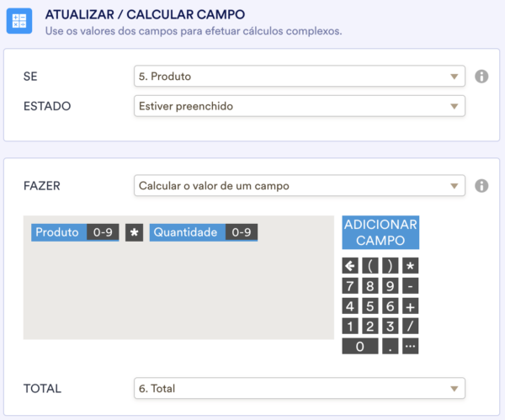Click the calculator icon in the header
This screenshot has height=420, width=505.
tap(19, 20)
